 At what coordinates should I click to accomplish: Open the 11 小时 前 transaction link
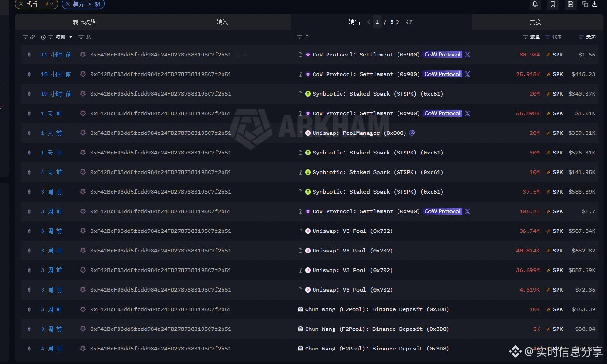56,55
